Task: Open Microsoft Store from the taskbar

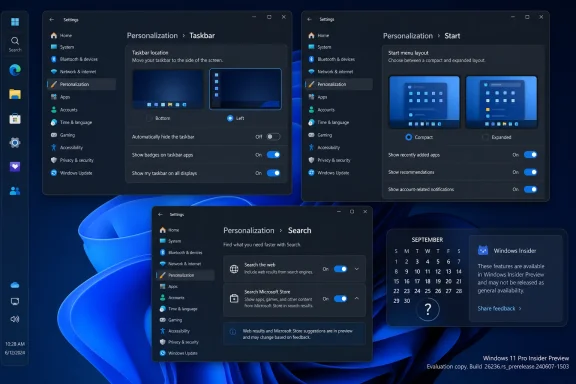Action: pos(15,119)
